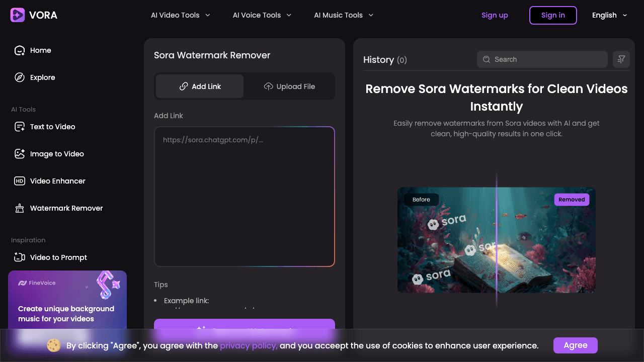Open the AI Voice Tools dropdown

262,15
